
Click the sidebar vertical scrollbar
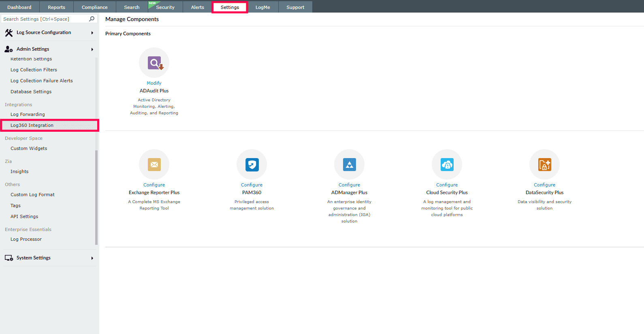pyautogui.click(x=96, y=197)
